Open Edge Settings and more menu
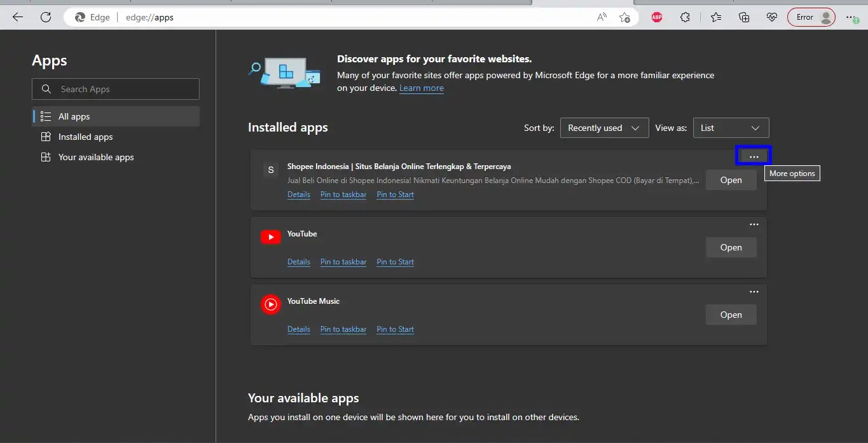868x443 pixels. pos(851,17)
